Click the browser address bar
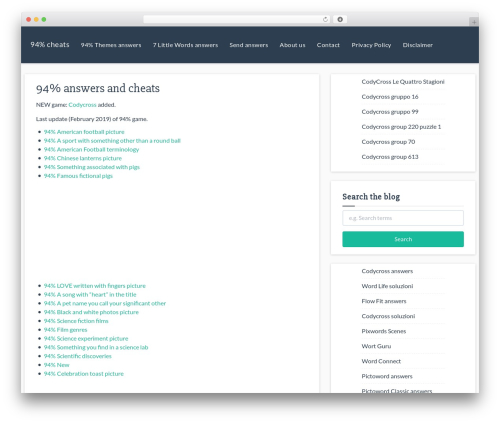Image resolution: width=500 pixels, height=423 pixels. pyautogui.click(x=237, y=19)
